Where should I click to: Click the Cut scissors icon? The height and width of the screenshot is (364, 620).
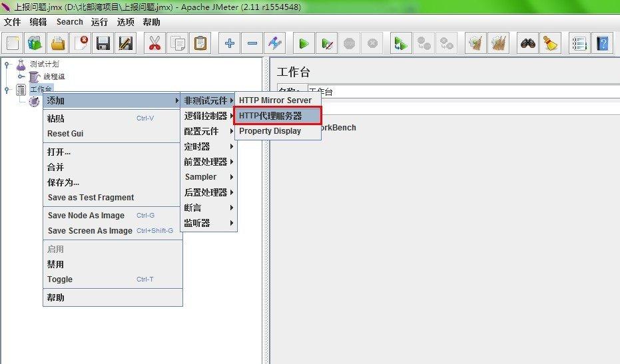[x=155, y=44]
